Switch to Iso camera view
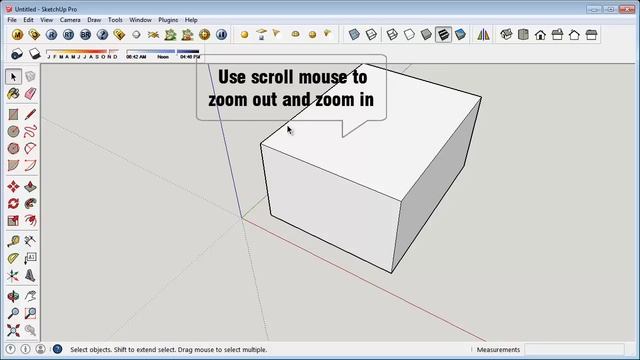Screen dimensions: 640x360 click(506, 35)
